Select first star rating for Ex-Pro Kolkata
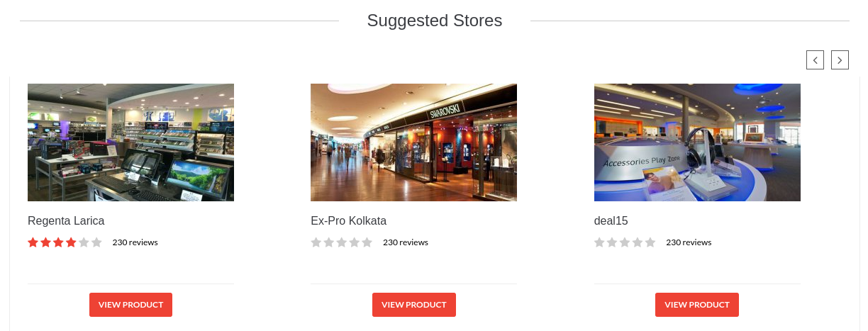Image resolution: width=868 pixels, height=331 pixels. (316, 242)
